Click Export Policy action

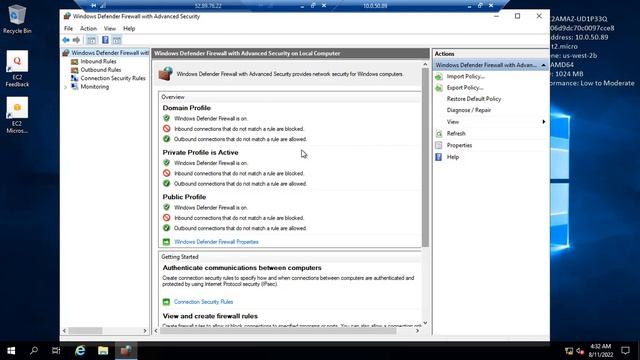pos(465,87)
